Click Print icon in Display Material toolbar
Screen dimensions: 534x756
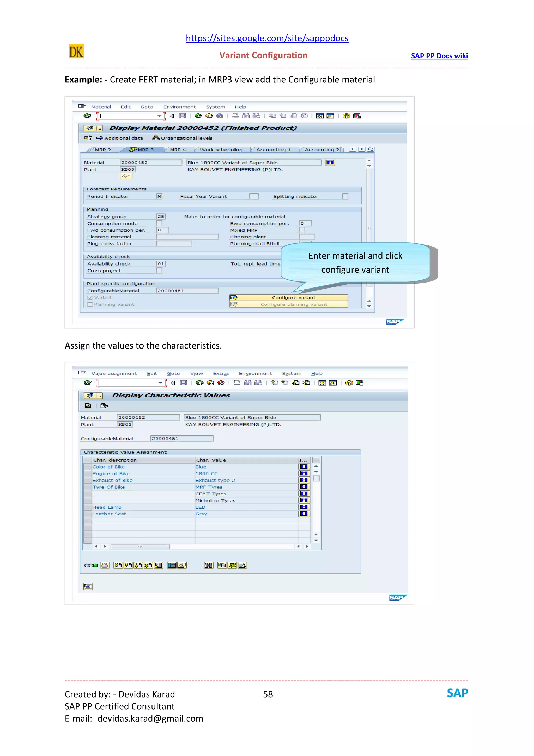pyautogui.click(x=235, y=116)
